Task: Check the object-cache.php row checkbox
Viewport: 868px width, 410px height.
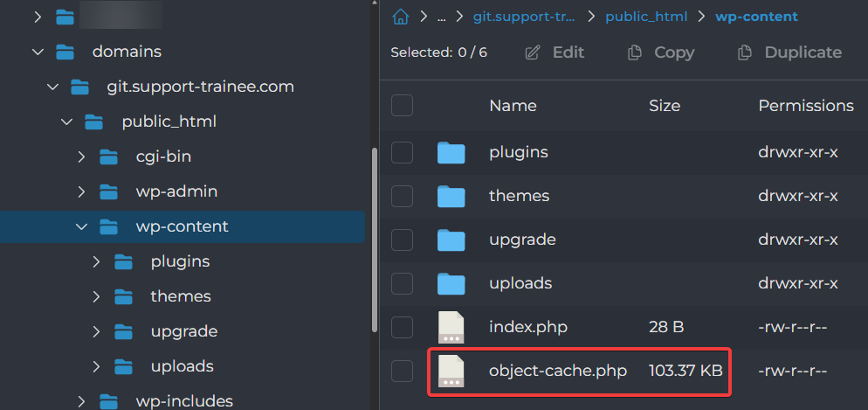Action: point(402,372)
